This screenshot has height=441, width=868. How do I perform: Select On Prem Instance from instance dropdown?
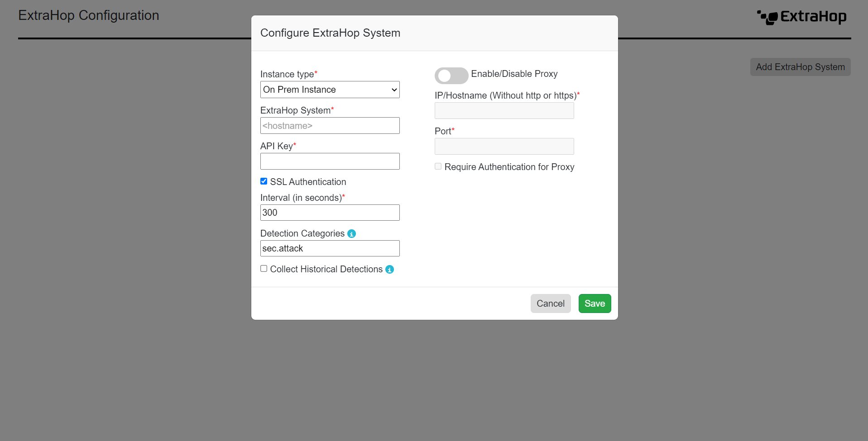tap(329, 90)
